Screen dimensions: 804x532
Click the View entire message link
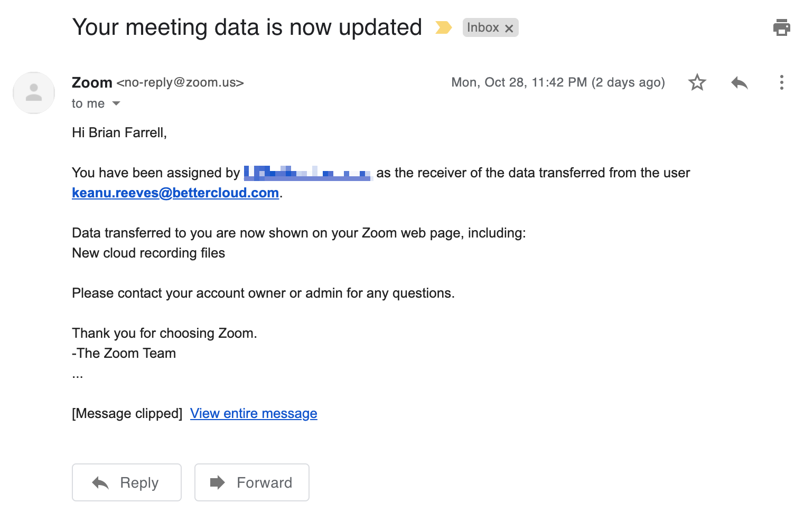254,413
